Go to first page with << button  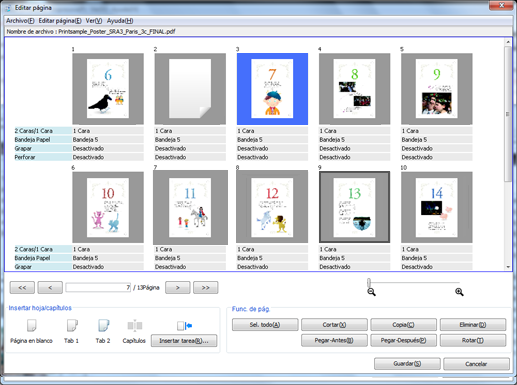pos(22,287)
